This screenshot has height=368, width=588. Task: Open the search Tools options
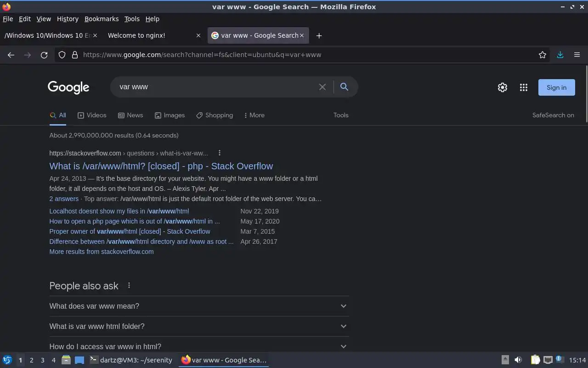pyautogui.click(x=341, y=115)
